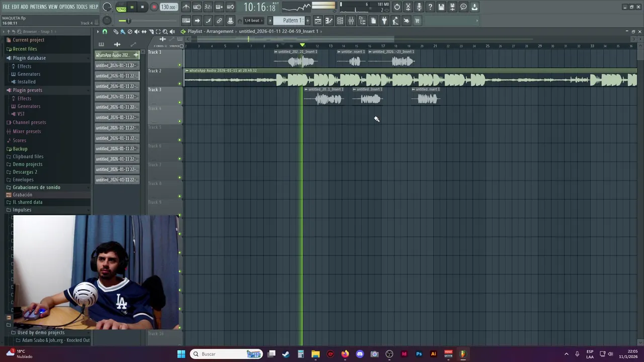
Task: Adjust the main volume knob
Action: coord(107,7)
